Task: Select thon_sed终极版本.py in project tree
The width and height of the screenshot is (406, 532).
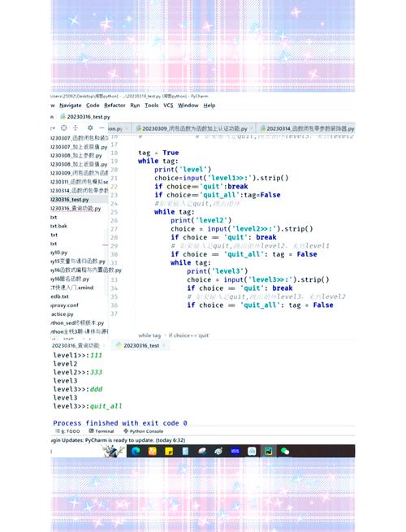Action: pyautogui.click(x=77, y=323)
